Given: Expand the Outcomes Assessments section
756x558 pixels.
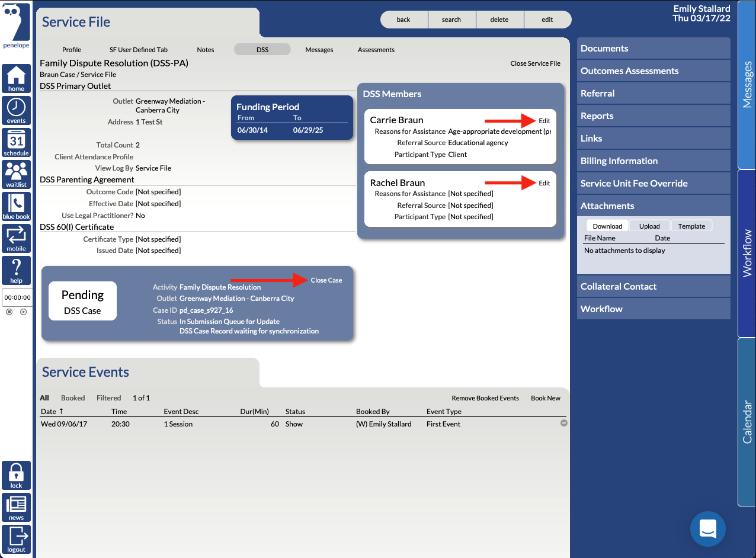Looking at the screenshot, I should click(x=654, y=71).
